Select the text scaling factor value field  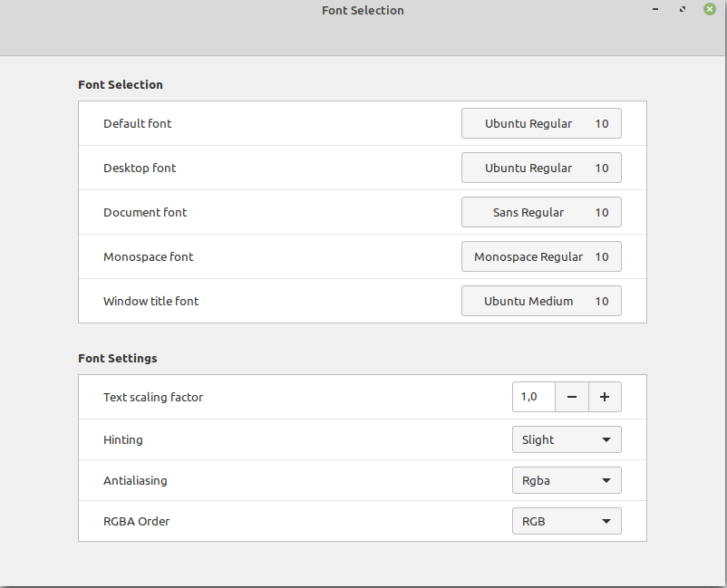(533, 397)
